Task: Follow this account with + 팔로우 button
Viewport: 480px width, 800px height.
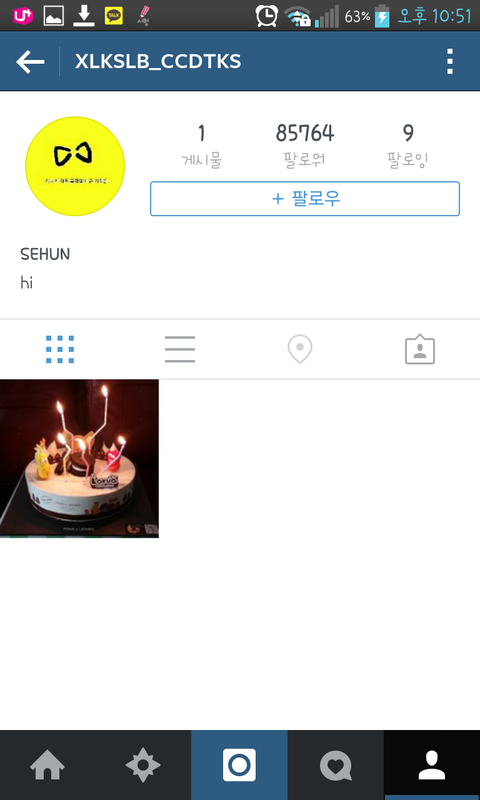Action: pyautogui.click(x=305, y=198)
